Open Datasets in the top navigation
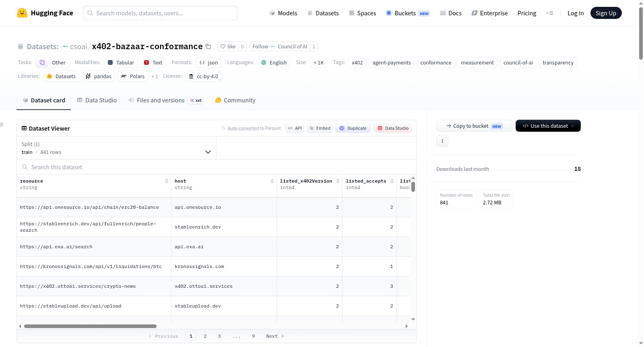 [323, 13]
